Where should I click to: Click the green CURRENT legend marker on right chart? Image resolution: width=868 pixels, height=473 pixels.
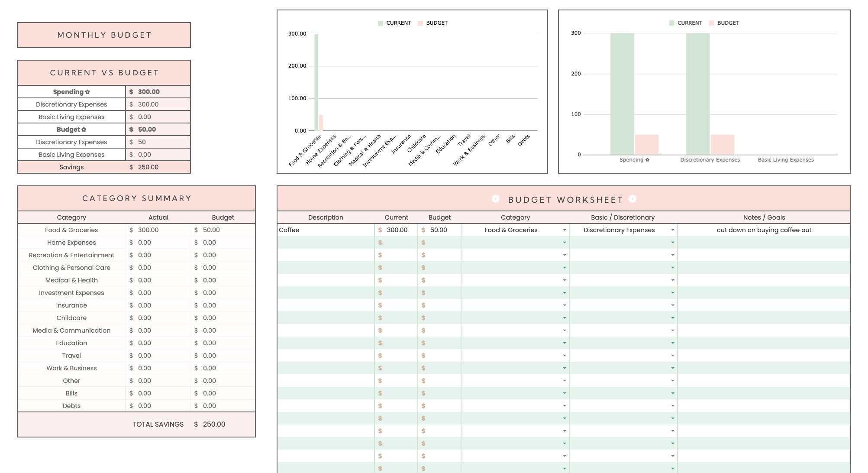pos(672,23)
